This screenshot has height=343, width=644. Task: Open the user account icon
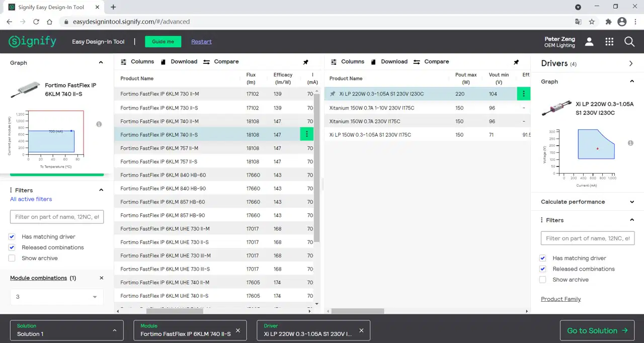tap(589, 42)
